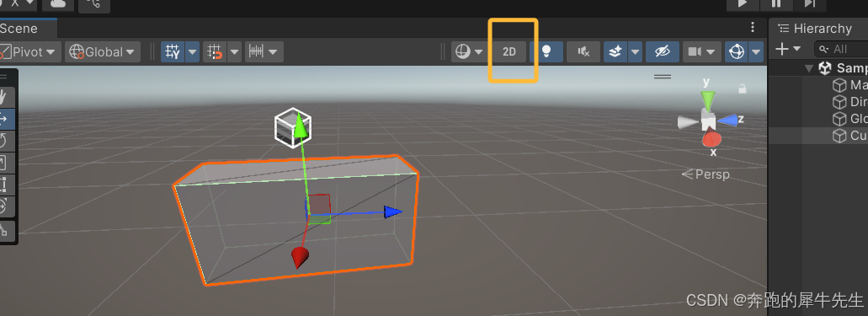The height and width of the screenshot is (316, 868).
Task: Switch Persp projection mode label
Action: (706, 174)
